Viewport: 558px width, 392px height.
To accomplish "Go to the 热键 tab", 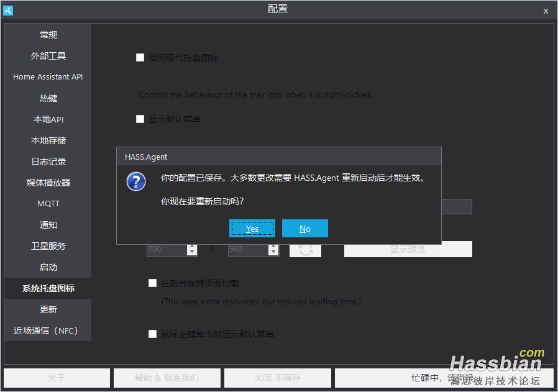I will coord(48,98).
